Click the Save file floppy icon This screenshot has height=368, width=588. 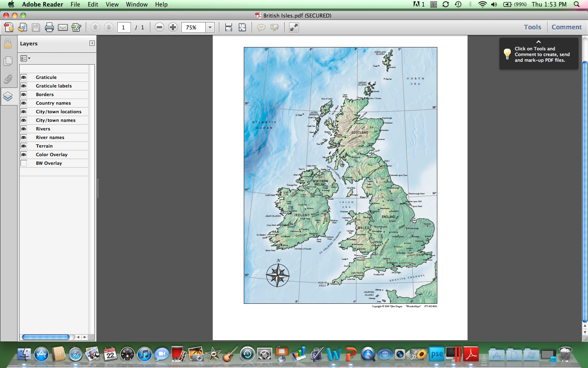(36, 27)
